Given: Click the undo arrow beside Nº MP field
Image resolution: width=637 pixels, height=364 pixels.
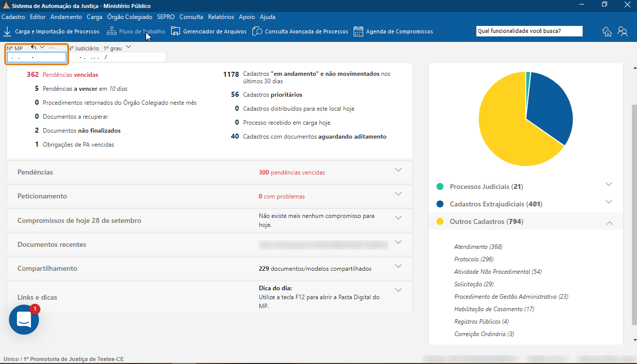Looking at the screenshot, I should click(x=33, y=46).
